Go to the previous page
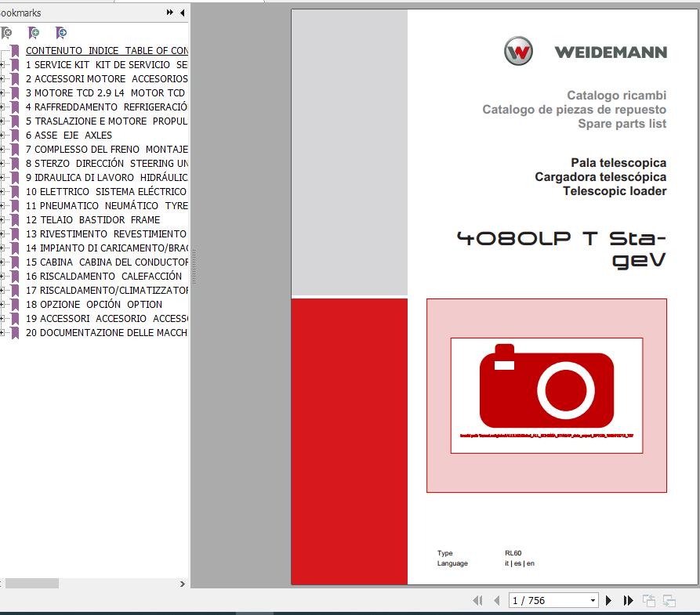Viewport: 700px width, 615px height. pyautogui.click(x=497, y=600)
